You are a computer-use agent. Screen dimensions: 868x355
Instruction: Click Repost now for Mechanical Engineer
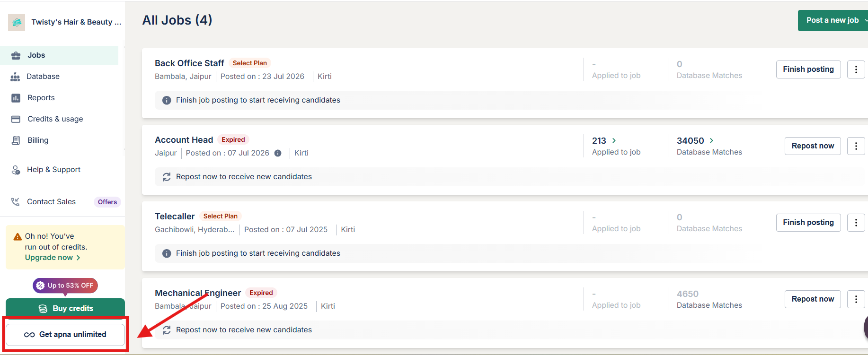813,299
